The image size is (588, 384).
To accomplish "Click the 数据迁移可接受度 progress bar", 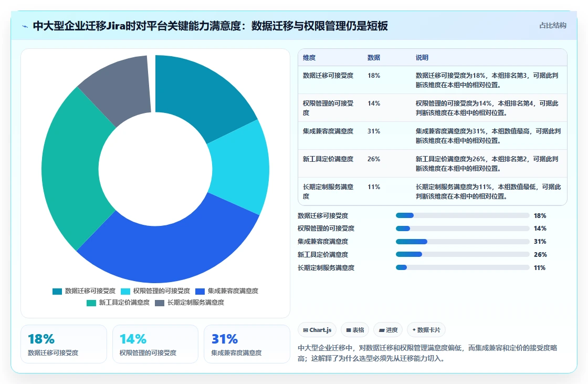I will (463, 215).
